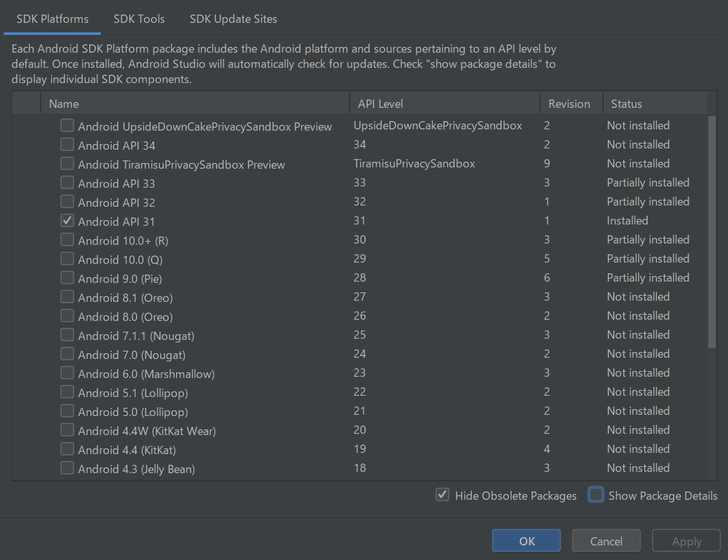The height and width of the screenshot is (560, 728).
Task: Click revision '6' in Android 9.0 row
Action: click(x=547, y=277)
